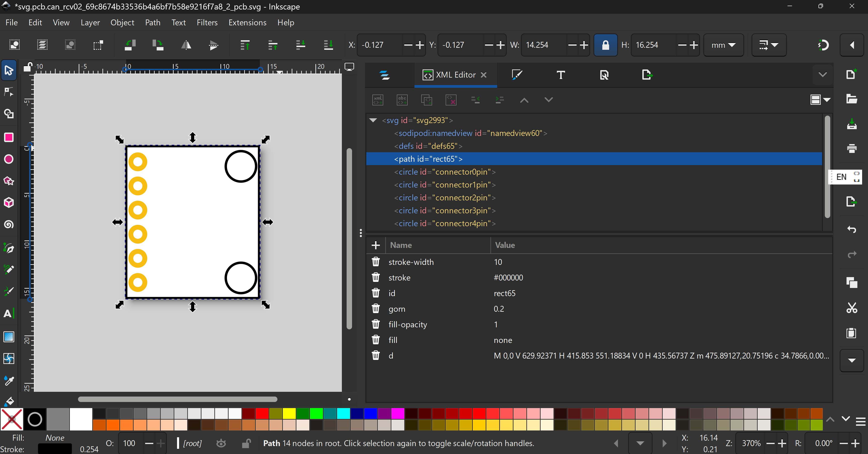The height and width of the screenshot is (454, 868).
Task: Open the mm units dropdown
Action: [723, 45]
